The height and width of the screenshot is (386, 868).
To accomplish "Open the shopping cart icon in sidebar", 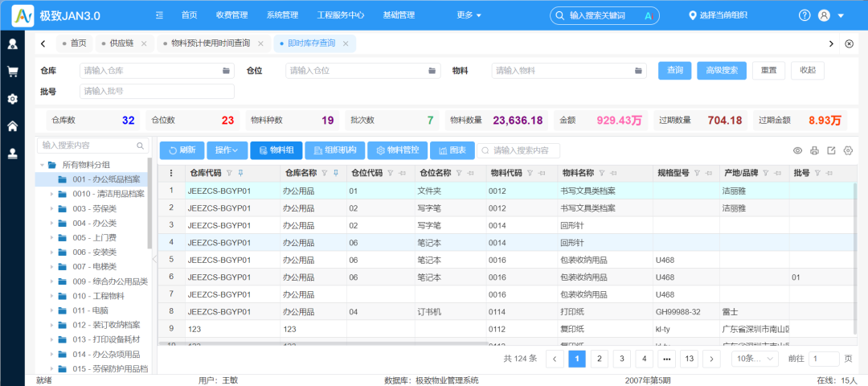I will click(x=12, y=72).
